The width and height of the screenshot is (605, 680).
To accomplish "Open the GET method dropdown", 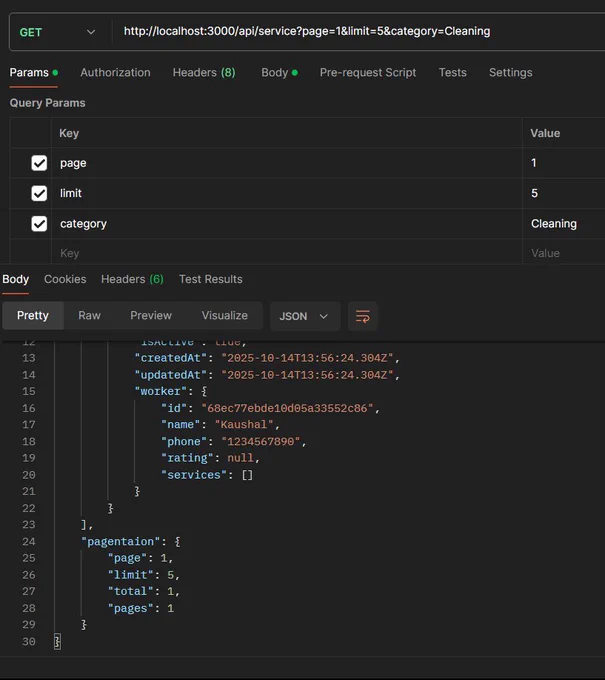I will click(57, 32).
